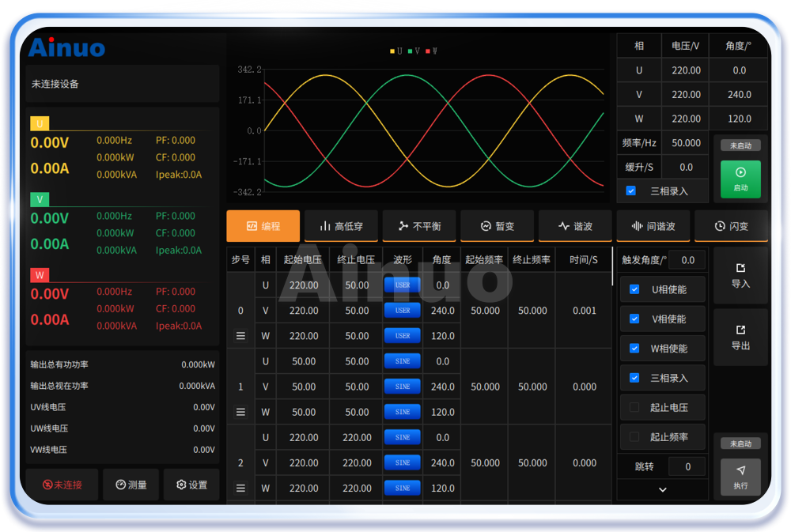Screen dimensions: 791x532
Task: Click the step 0 hamburger menu icon
Action: coord(241,336)
